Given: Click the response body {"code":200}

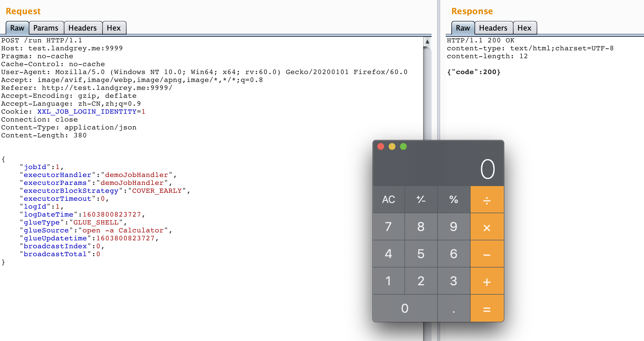Looking at the screenshot, I should [x=474, y=72].
